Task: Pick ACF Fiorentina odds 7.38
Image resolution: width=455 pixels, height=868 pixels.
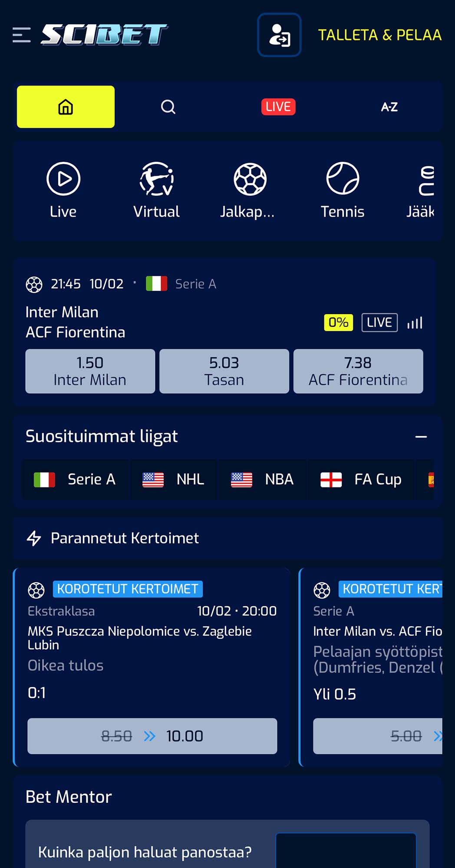Action: pos(358,371)
